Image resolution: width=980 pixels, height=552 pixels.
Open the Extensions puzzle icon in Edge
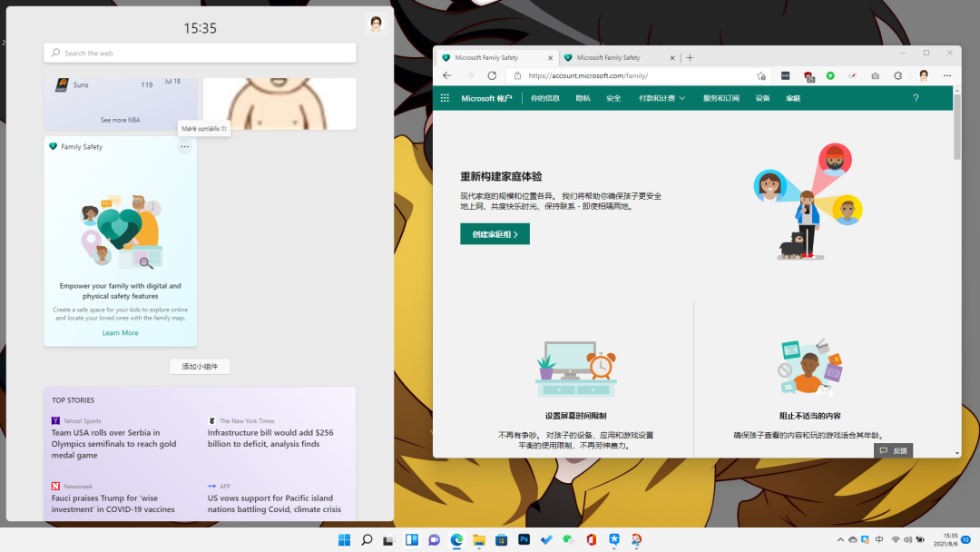[897, 75]
